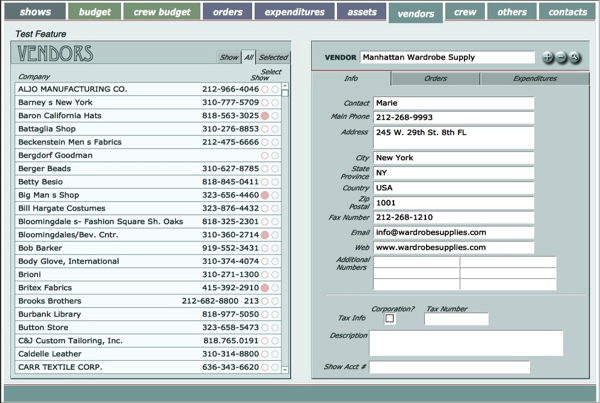Click the Country field USA

(453, 188)
